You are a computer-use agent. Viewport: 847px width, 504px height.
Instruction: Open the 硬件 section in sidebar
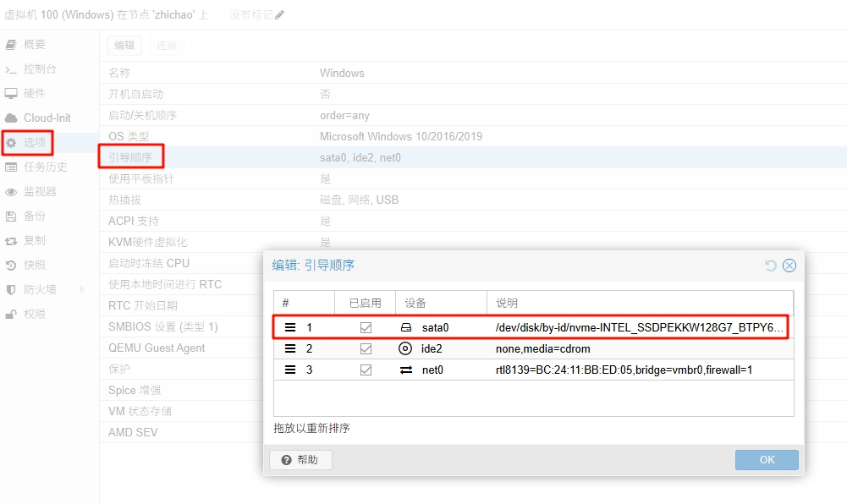click(x=34, y=93)
